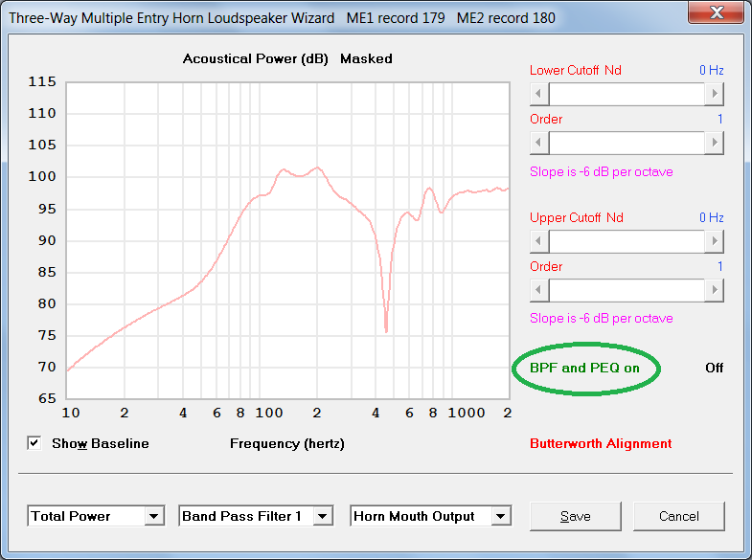The width and height of the screenshot is (752, 560).
Task: Click the Upper Cutoff slider track
Action: point(627,241)
